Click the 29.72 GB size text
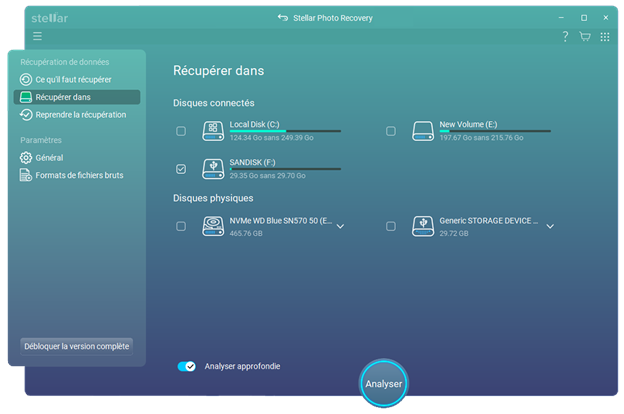Screen dimensions: 624x414 [454, 233]
